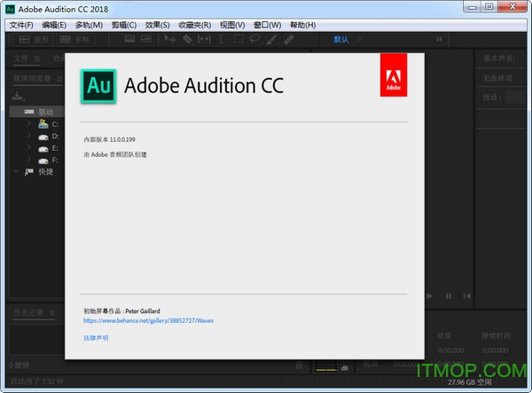Open the 多轨(M) menu
532x393 pixels.
pyautogui.click(x=89, y=25)
